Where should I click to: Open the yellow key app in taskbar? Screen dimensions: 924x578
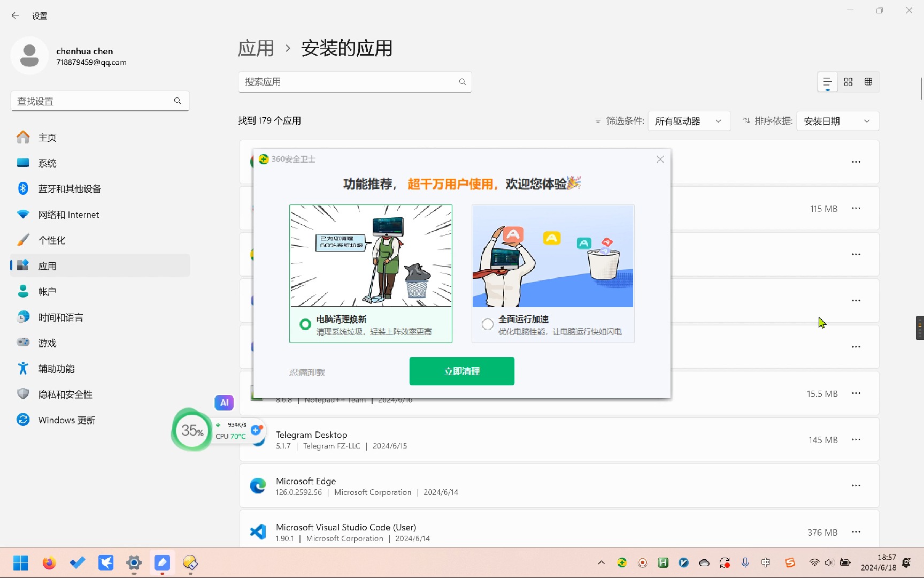(x=190, y=563)
